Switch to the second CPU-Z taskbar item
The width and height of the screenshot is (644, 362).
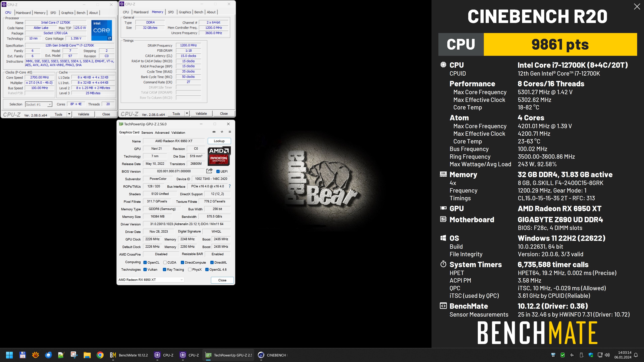point(189,355)
